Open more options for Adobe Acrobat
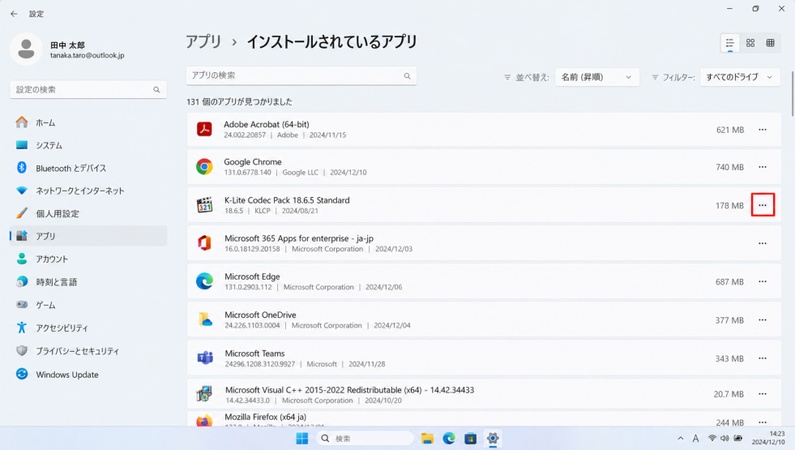 pos(762,130)
